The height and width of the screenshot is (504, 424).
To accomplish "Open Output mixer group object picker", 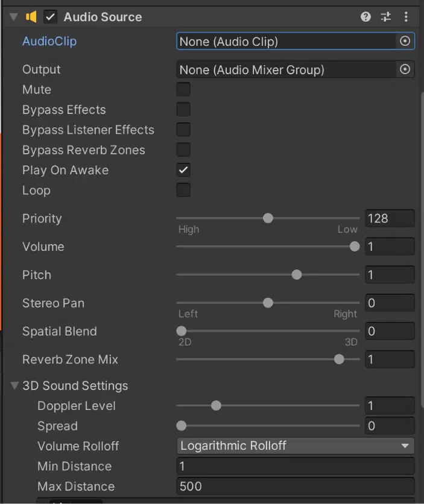I will [405, 69].
